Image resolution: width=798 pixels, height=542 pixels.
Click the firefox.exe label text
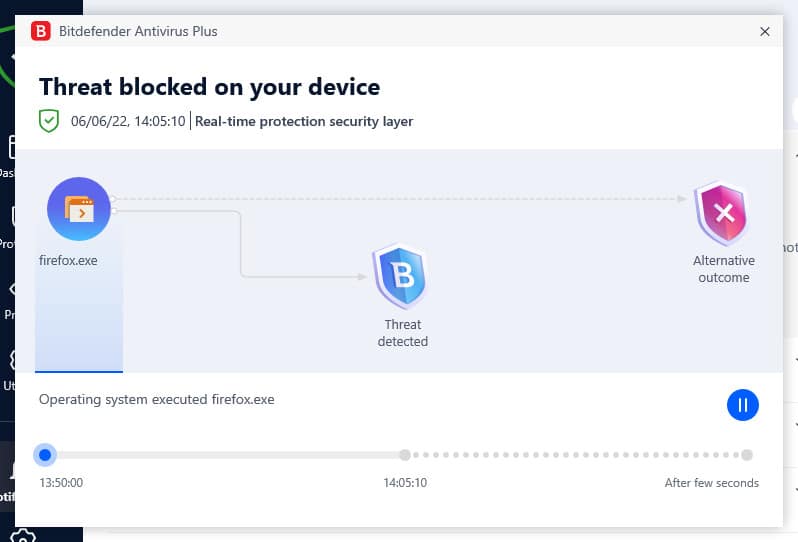click(68, 261)
